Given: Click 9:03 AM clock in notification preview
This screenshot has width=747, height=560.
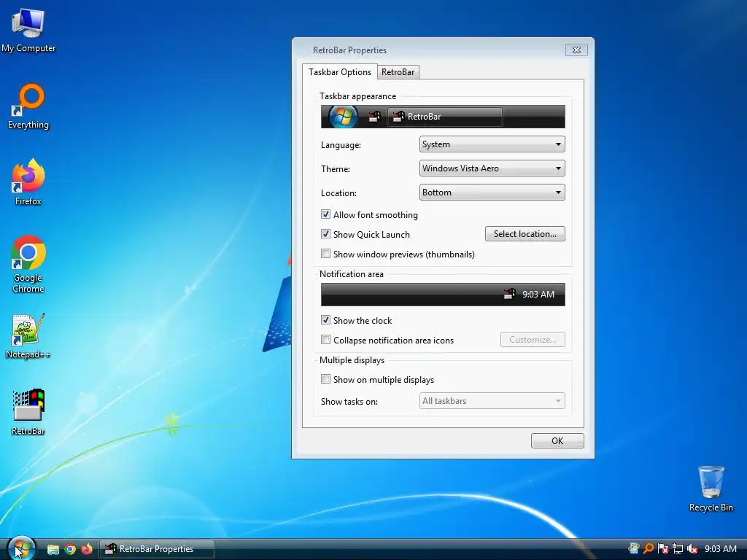Looking at the screenshot, I should 538,295.
